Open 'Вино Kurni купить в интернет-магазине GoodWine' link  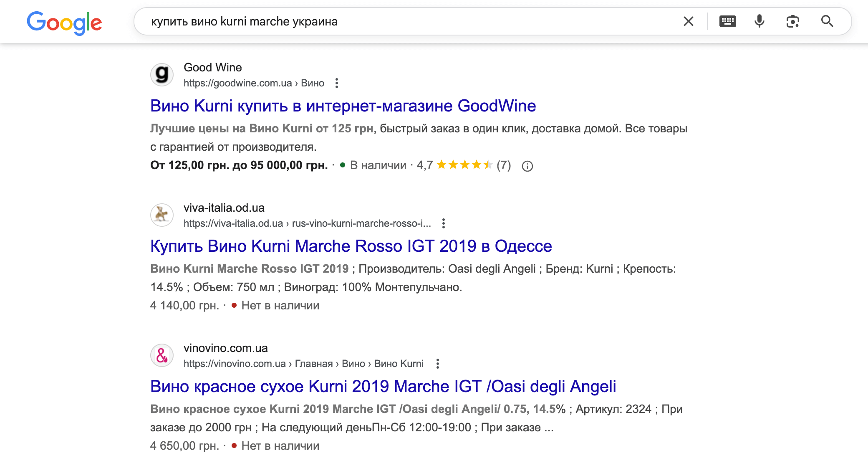[343, 106]
